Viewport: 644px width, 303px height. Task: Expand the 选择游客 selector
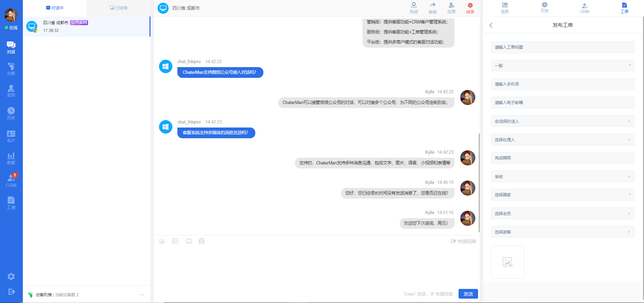click(x=563, y=232)
